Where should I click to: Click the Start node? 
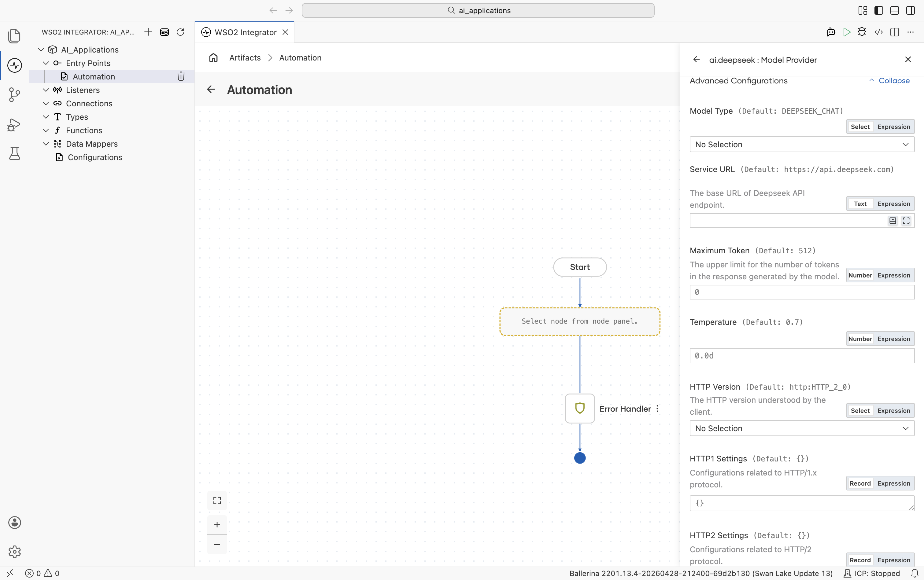pyautogui.click(x=579, y=267)
